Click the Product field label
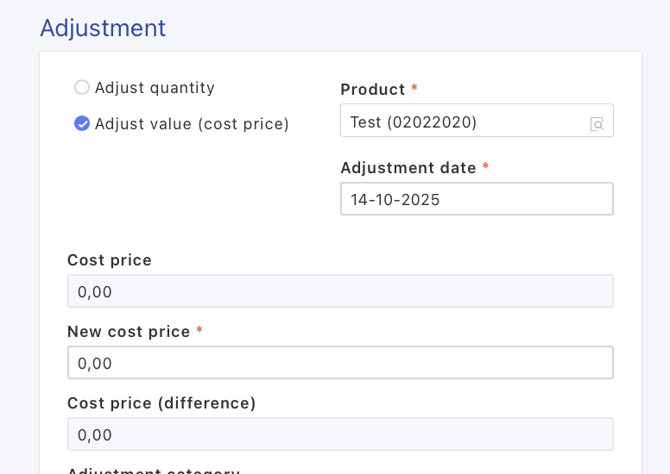The width and height of the screenshot is (670, 474). point(372,89)
